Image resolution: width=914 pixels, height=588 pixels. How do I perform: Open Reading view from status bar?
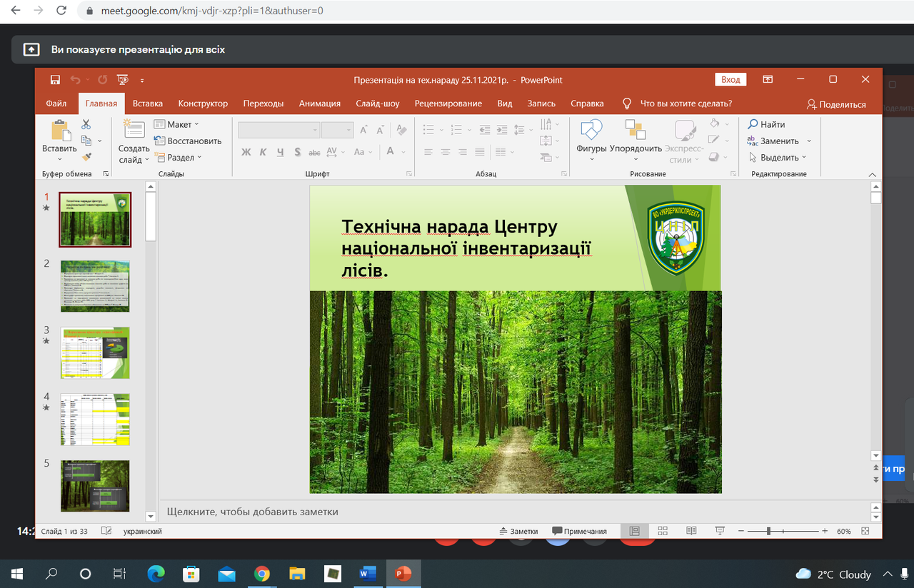click(x=691, y=531)
